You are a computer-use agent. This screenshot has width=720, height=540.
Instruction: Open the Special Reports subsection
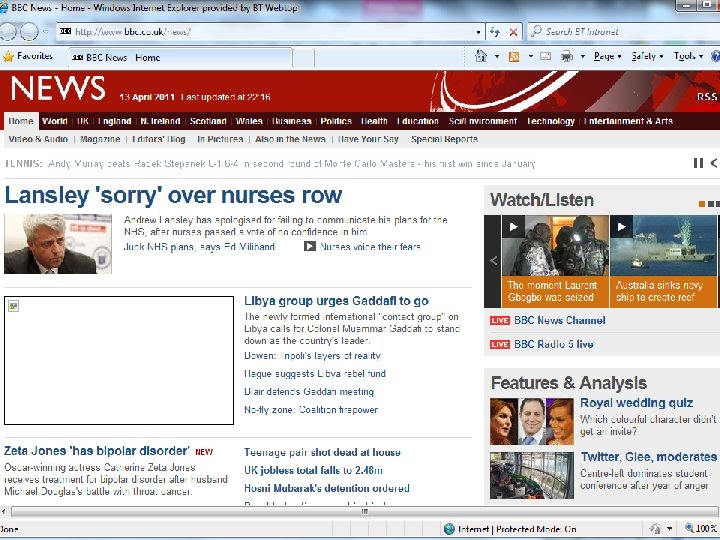pos(444,139)
